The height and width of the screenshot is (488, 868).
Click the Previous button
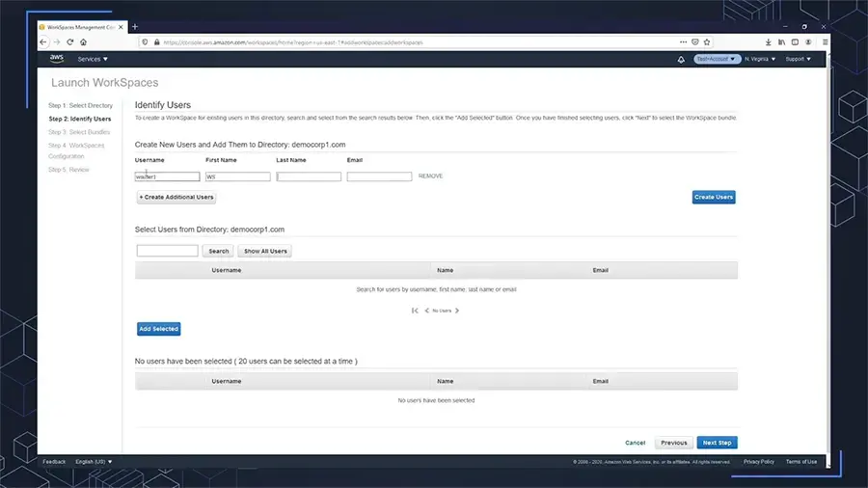674,443
